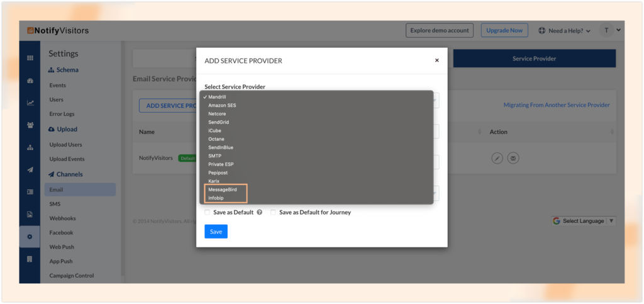Viewport: 644px width, 304px height.
Task: Close the Add Service Provider dialog
Action: 436,60
